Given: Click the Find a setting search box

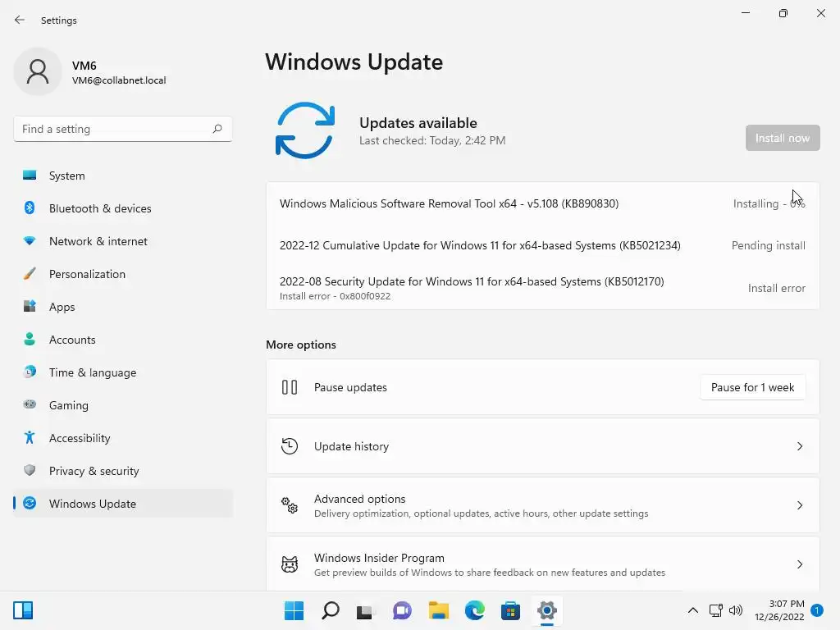Looking at the screenshot, I should [x=123, y=129].
